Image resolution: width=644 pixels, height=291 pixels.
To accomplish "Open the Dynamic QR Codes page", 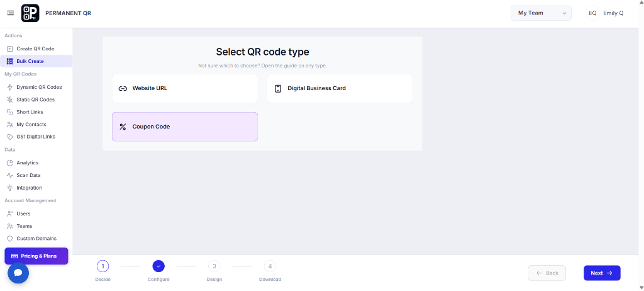I will 36,88.
